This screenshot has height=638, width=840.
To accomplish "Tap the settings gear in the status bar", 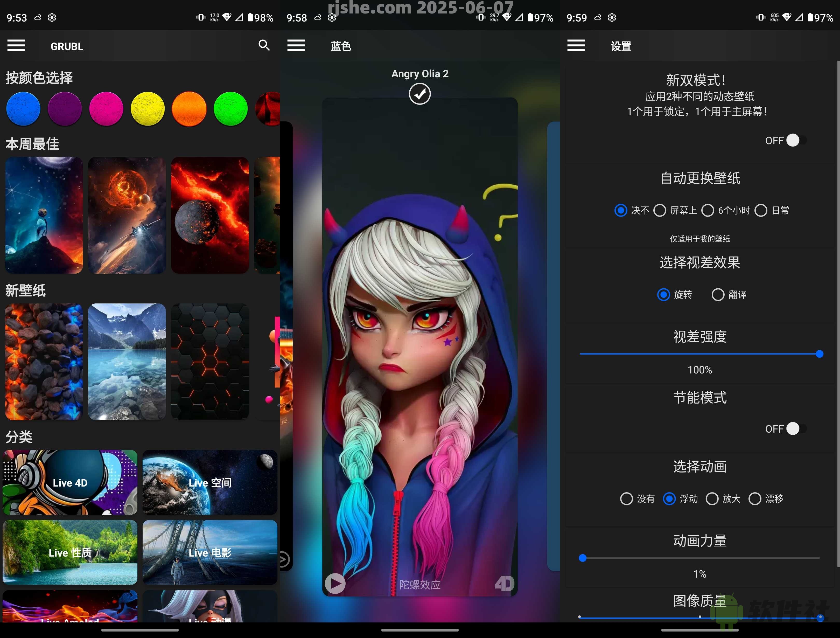I will pyautogui.click(x=52, y=17).
